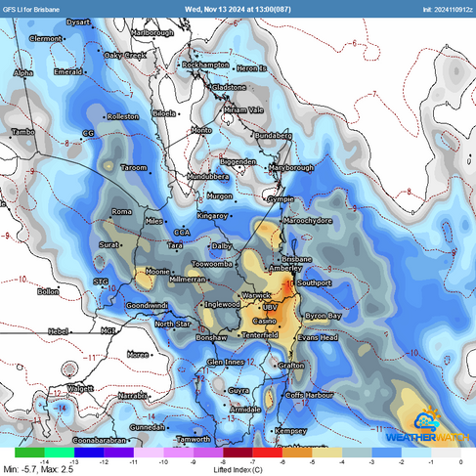Screen dimensions: 476x476
Task: Click the Gunnedah label
Action: click(147, 427)
